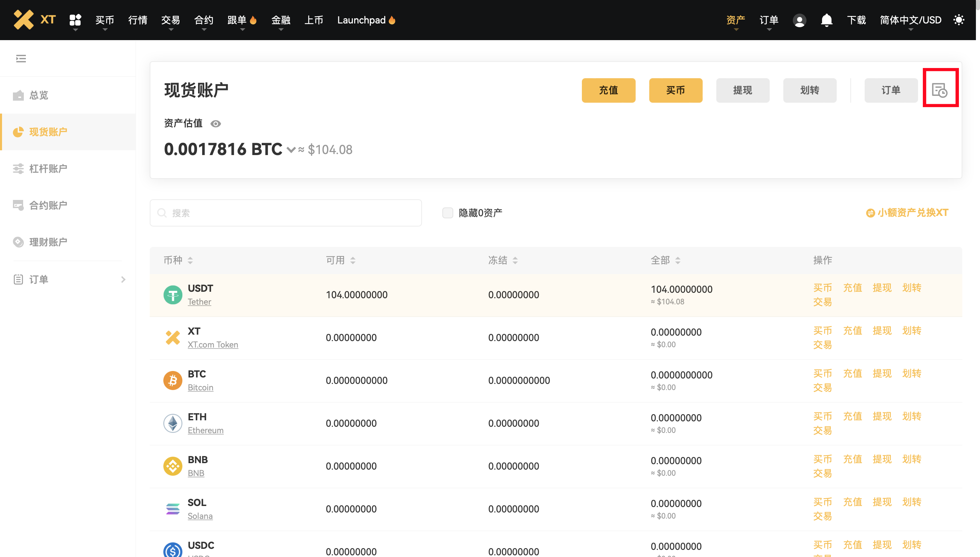Click the Solana coin icon
Viewport: 980px width, 557px height.
coord(173,509)
